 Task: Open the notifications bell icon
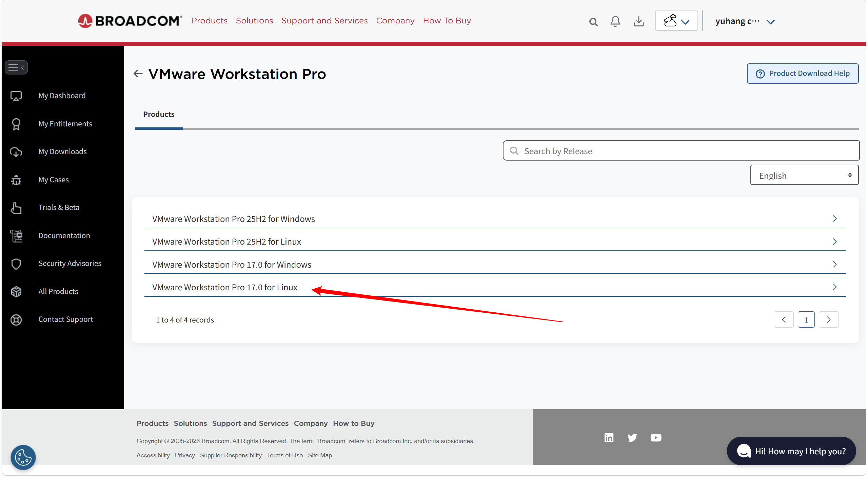tap(615, 21)
